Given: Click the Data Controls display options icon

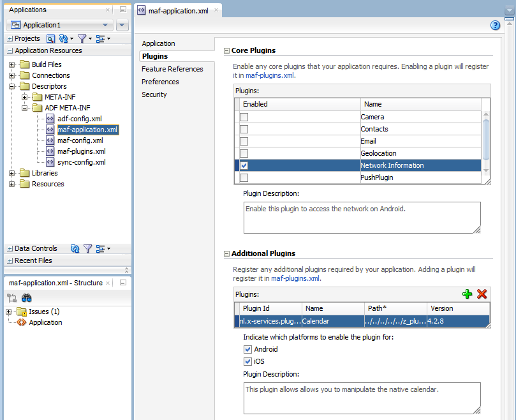Looking at the screenshot, I should [100, 249].
